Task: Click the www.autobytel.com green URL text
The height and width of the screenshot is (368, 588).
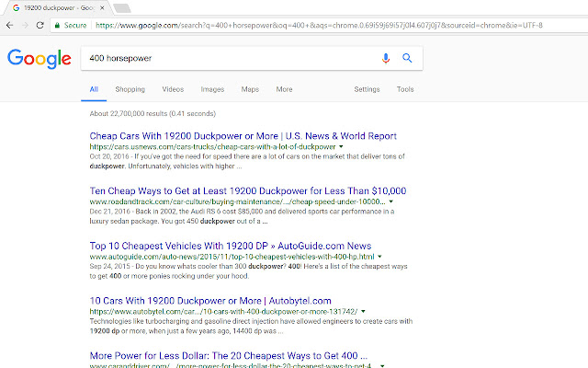Action: 223,312
